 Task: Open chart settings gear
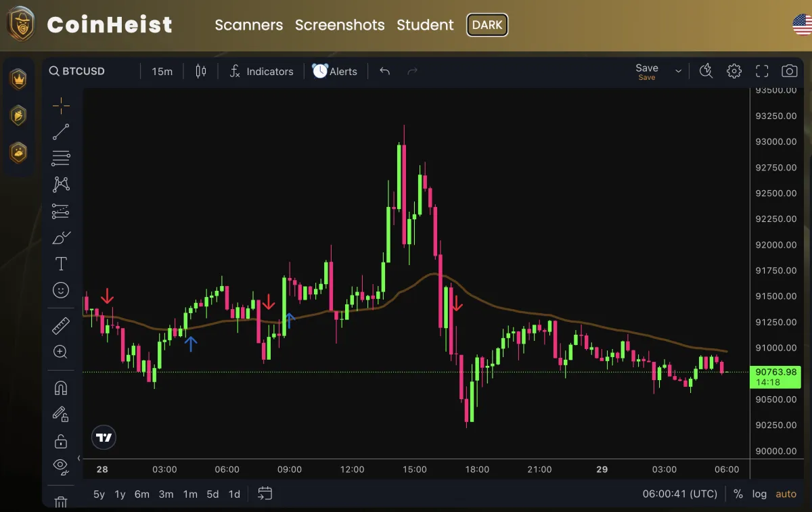click(734, 71)
